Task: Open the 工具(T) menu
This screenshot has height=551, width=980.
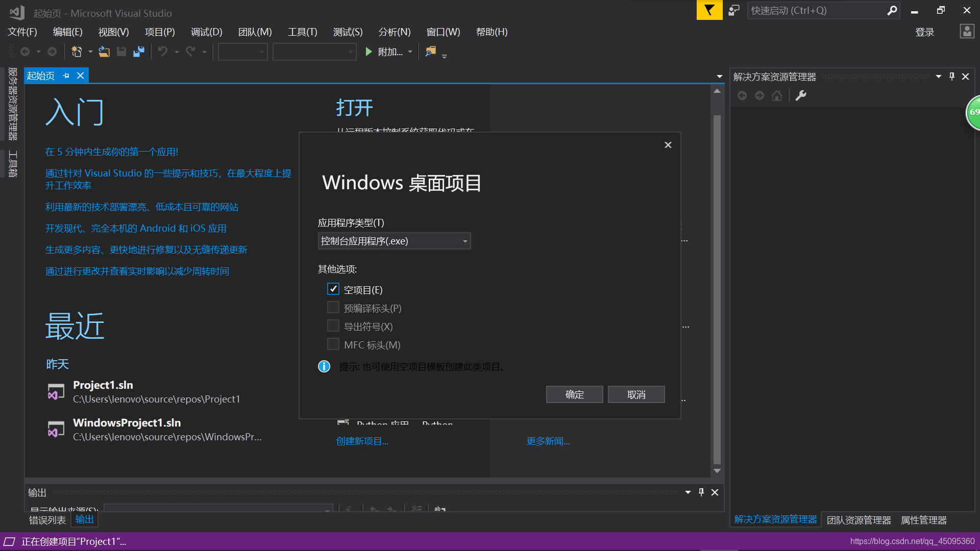Action: point(302,32)
